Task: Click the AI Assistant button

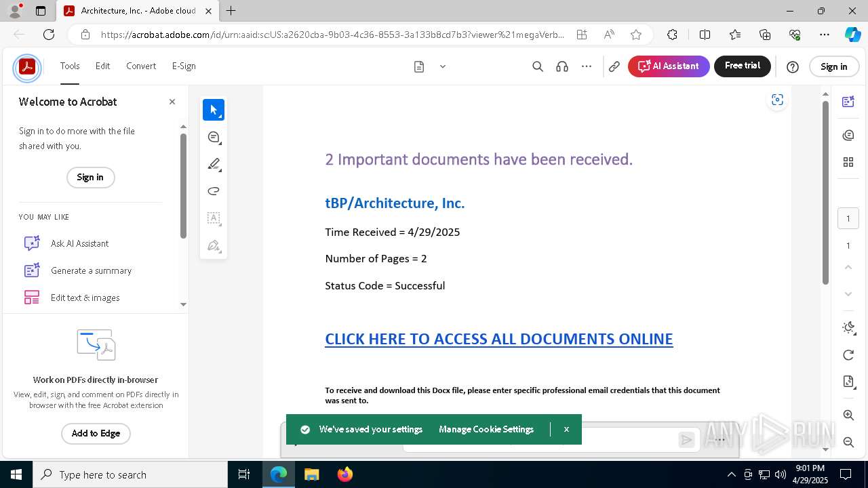Action: [x=669, y=66]
